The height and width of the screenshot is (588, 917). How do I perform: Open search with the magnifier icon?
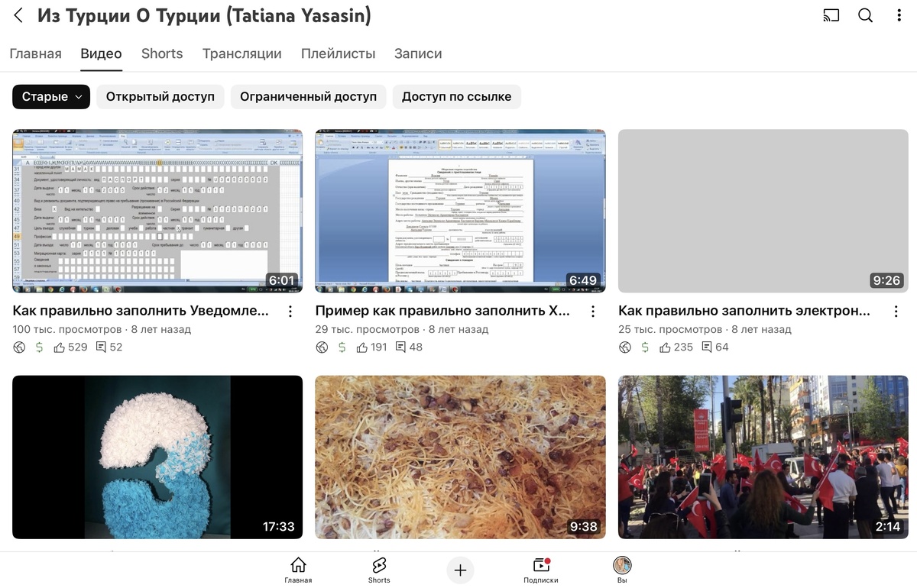click(865, 15)
